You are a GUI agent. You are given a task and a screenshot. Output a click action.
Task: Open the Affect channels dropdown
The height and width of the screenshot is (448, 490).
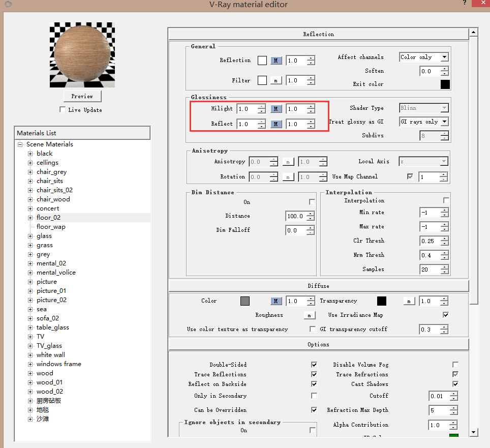click(423, 57)
